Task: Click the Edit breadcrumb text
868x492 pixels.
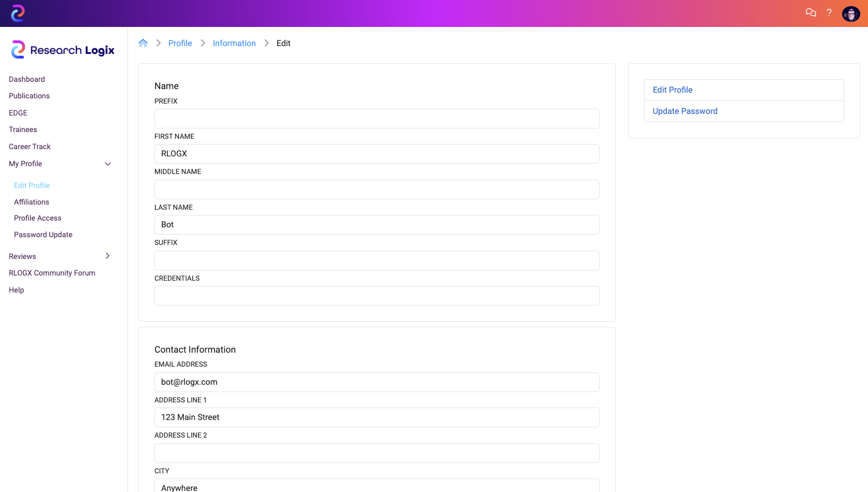Action: [x=283, y=43]
